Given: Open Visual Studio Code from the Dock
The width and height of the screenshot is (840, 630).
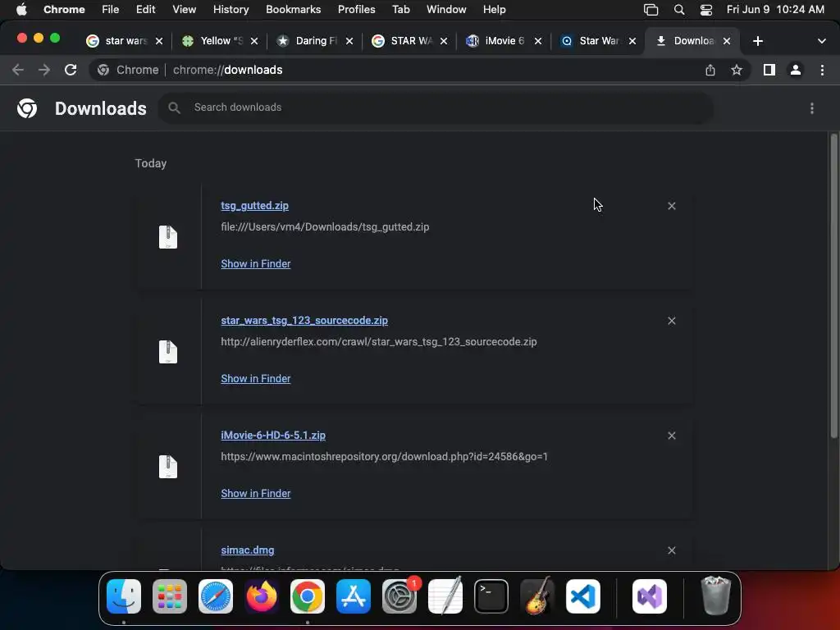Looking at the screenshot, I should tap(583, 596).
